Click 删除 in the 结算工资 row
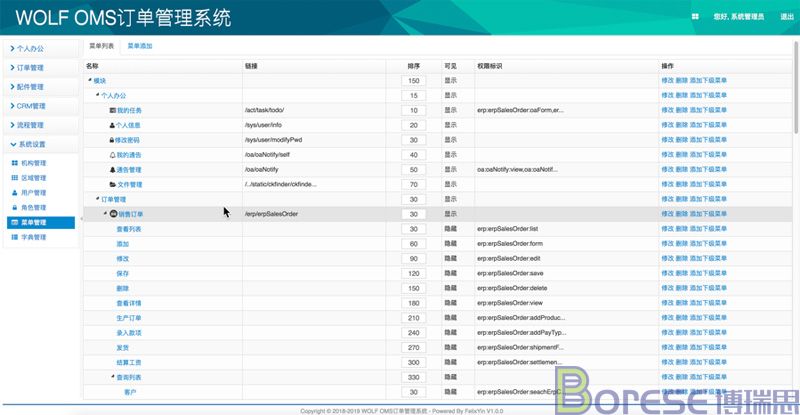This screenshot has height=415, width=800. pos(682,362)
